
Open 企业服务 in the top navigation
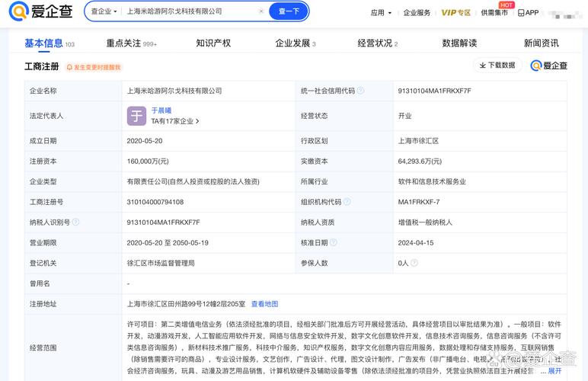[x=417, y=13]
